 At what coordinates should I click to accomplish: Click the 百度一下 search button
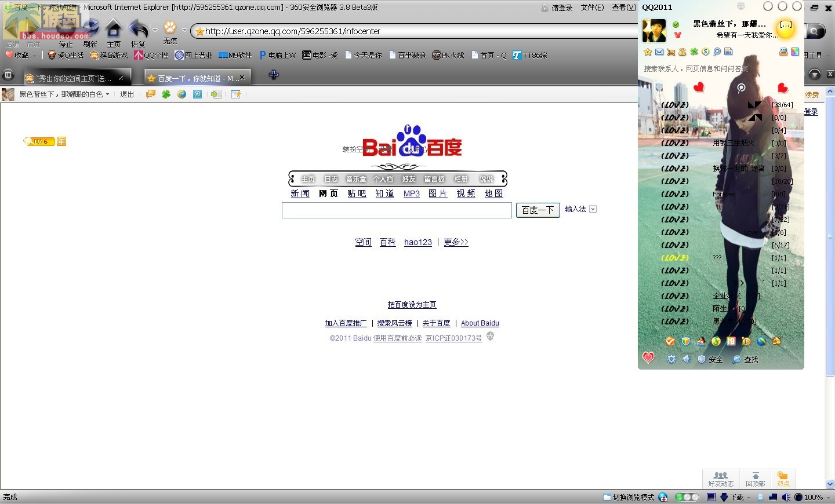click(538, 210)
